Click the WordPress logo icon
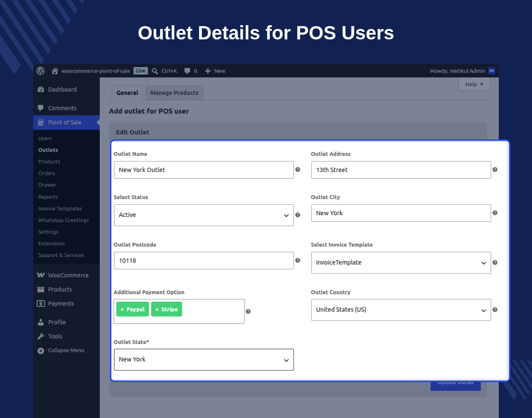Viewport: 532px width, 418px height. tap(40, 71)
